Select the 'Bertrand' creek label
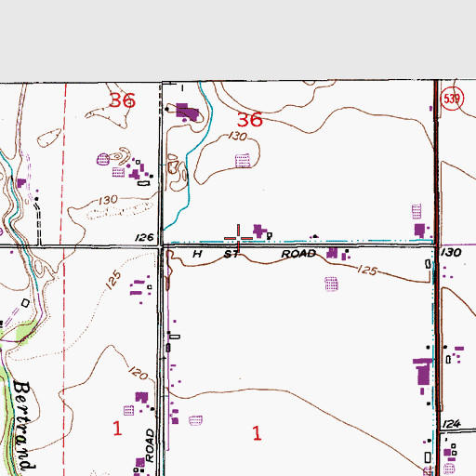The height and width of the screenshot is (476, 476). [23, 425]
